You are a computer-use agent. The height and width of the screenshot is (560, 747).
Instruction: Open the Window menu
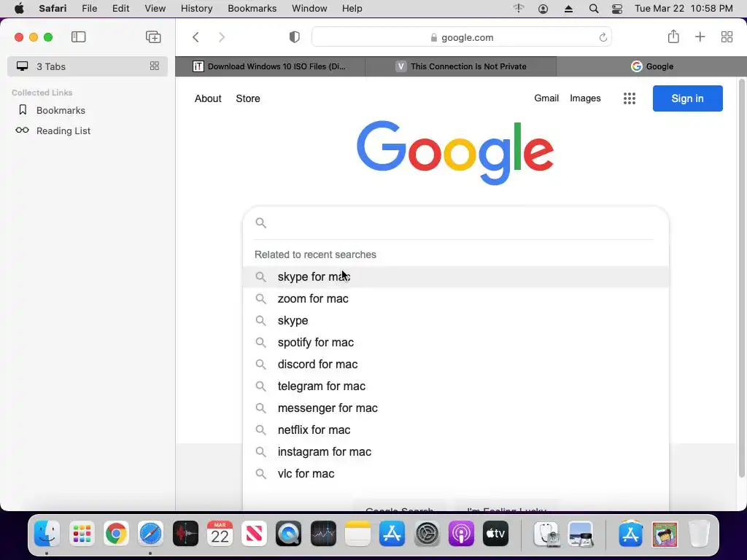click(x=309, y=9)
